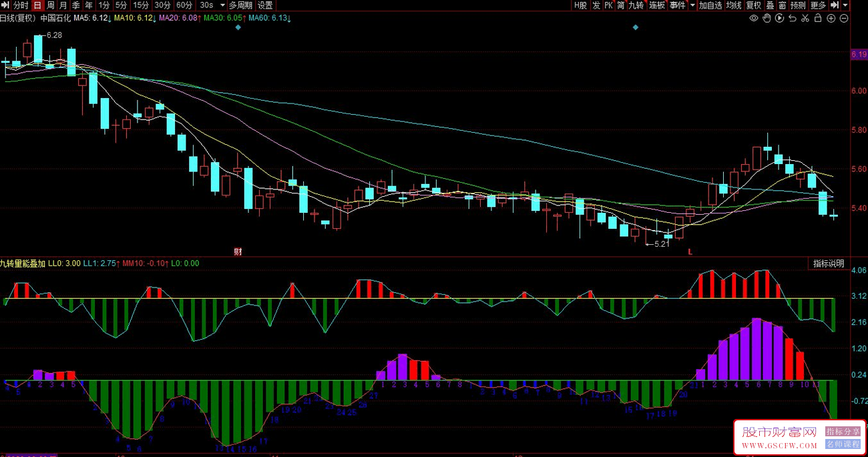
Task: Open the dropdown arrow at far top-right
Action: point(845,5)
